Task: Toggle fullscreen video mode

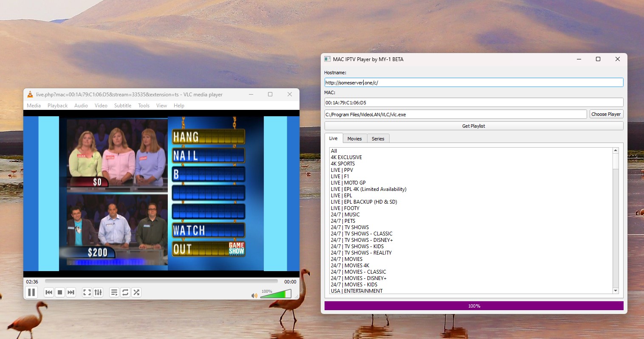Action: 87,292
